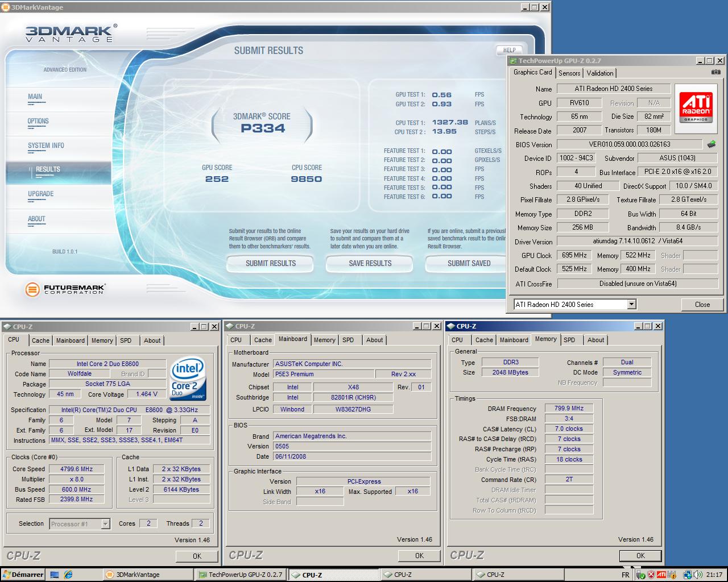Viewport: 728px width, 582px height.
Task: Click the SAVE RESULTS button
Action: [370, 263]
